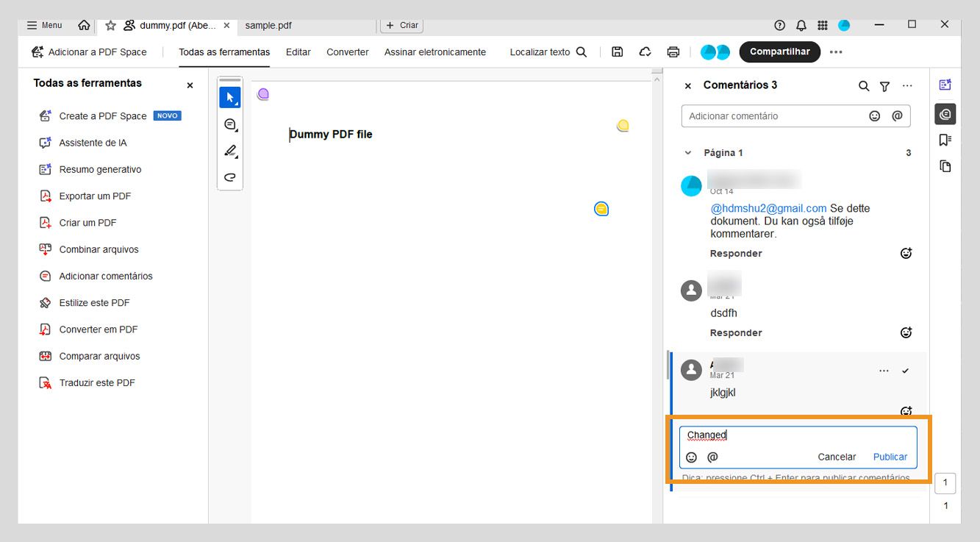Search comments with the magnifier icon

864,86
